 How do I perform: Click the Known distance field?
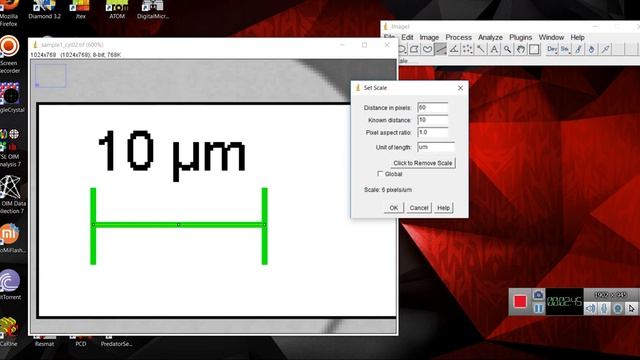point(433,120)
